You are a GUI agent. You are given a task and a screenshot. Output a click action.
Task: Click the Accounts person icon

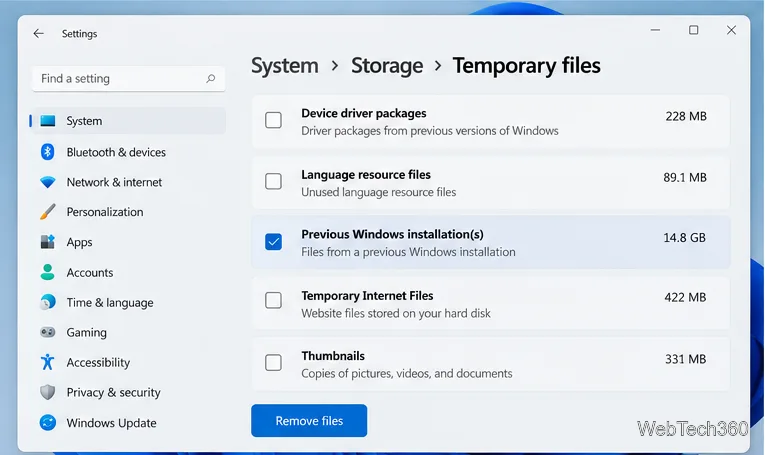[x=48, y=272]
